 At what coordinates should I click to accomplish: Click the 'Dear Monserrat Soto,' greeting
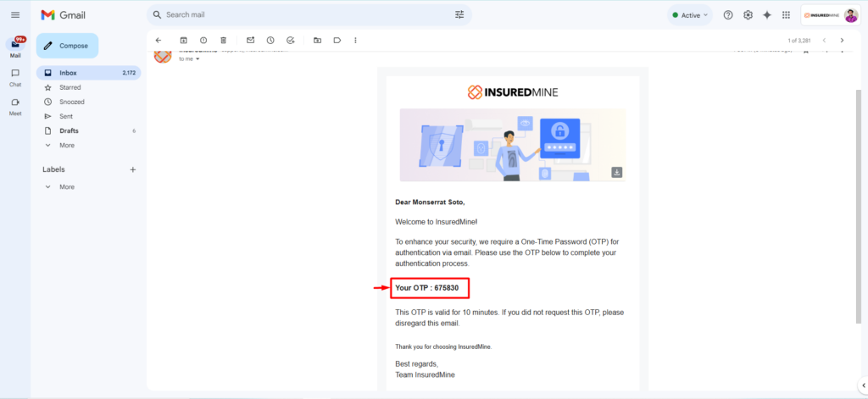pos(430,202)
